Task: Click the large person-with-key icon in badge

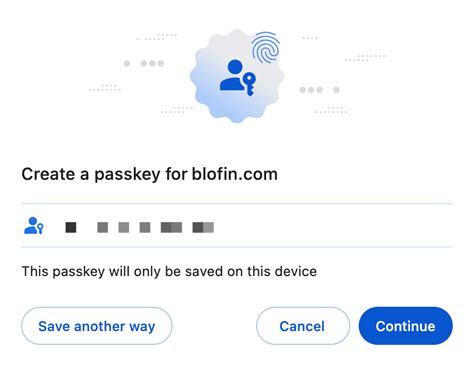Action: pos(238,77)
